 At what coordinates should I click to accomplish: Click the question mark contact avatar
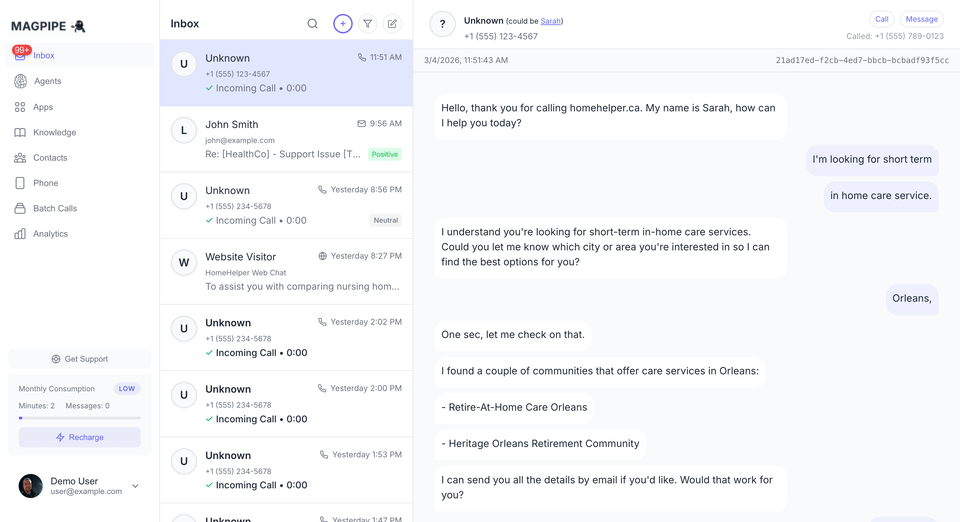point(442,24)
